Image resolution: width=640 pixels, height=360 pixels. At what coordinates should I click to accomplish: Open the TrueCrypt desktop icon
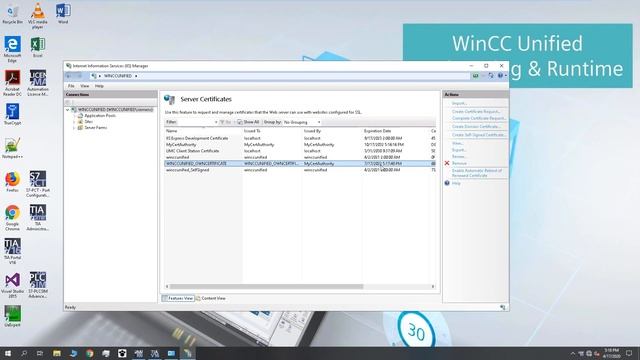12,114
